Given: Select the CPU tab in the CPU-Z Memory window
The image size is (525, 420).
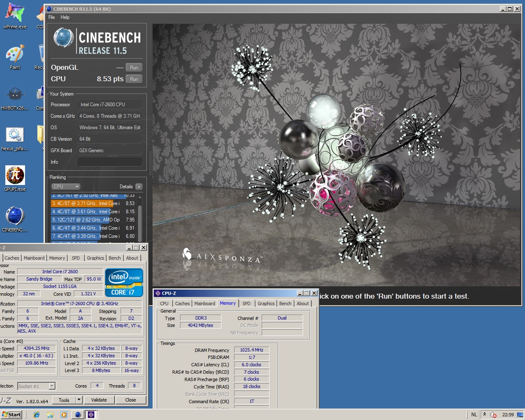Looking at the screenshot, I should pyautogui.click(x=164, y=304).
